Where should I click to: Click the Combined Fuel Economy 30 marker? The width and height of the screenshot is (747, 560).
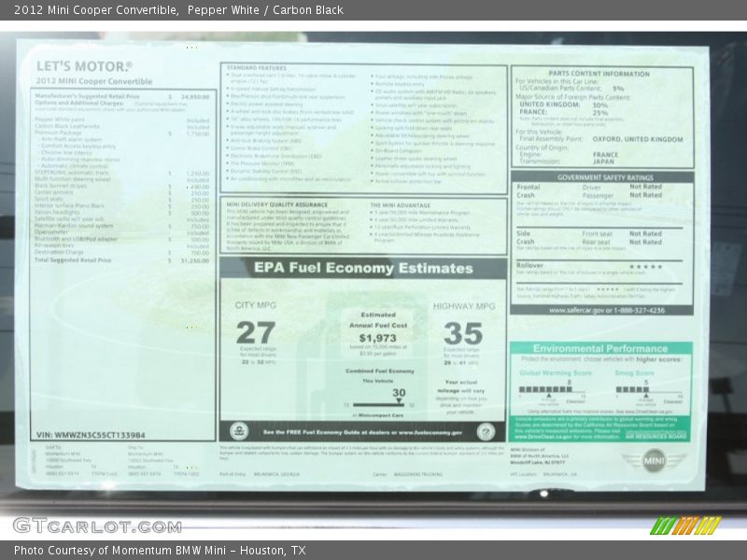pyautogui.click(x=399, y=396)
